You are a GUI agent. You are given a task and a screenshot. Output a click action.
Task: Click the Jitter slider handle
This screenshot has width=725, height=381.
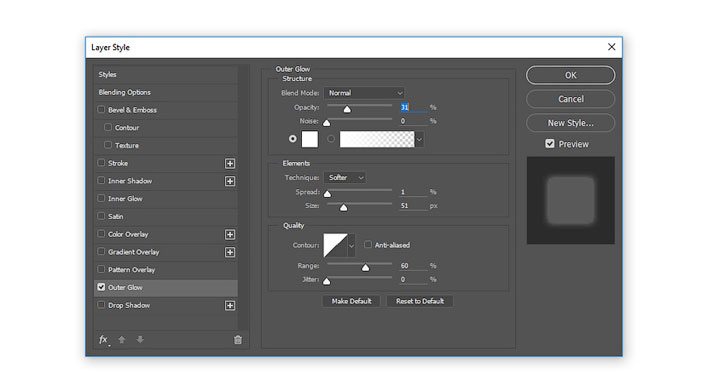(326, 281)
